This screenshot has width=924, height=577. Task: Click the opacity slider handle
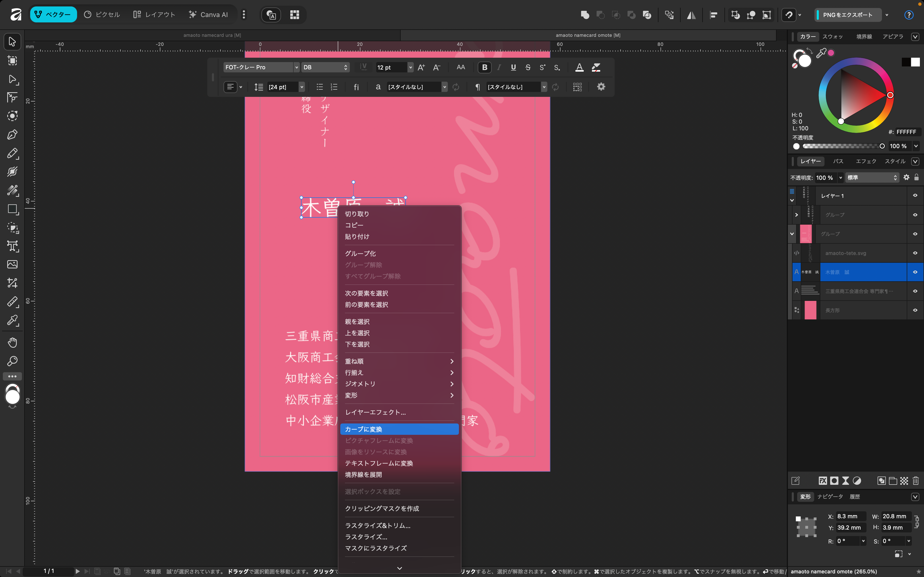point(882,146)
